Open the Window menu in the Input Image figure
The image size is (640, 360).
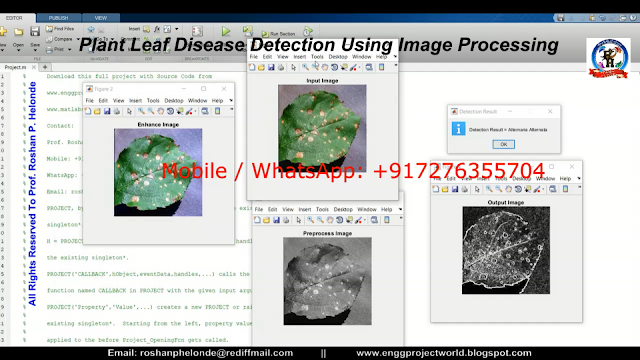362,57
